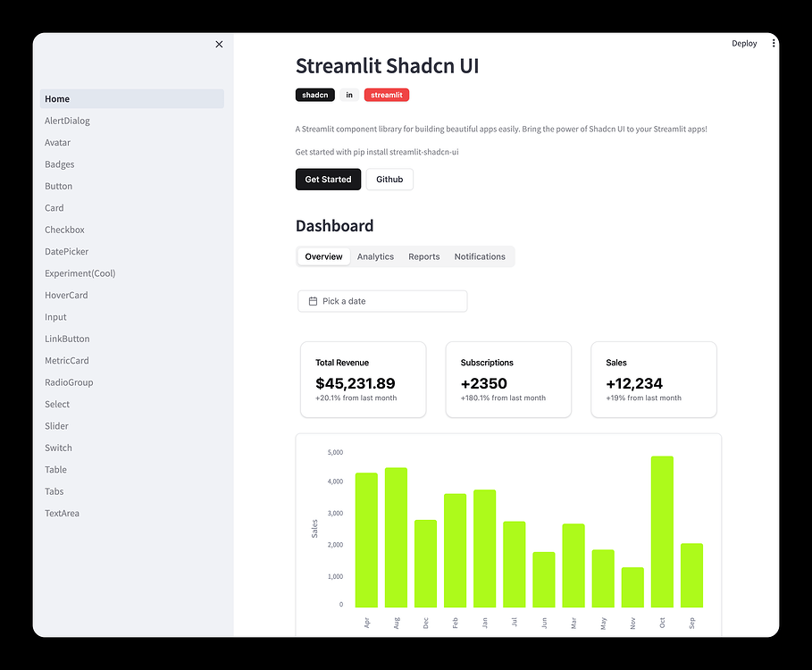Click the '$45,231.89' value
812x670 pixels.
pyautogui.click(x=356, y=383)
